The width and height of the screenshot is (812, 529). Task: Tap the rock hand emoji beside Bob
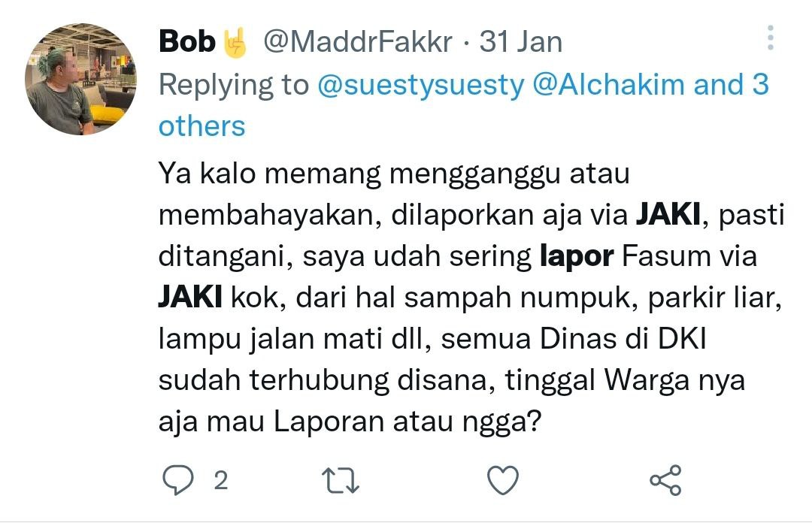pyautogui.click(x=235, y=42)
